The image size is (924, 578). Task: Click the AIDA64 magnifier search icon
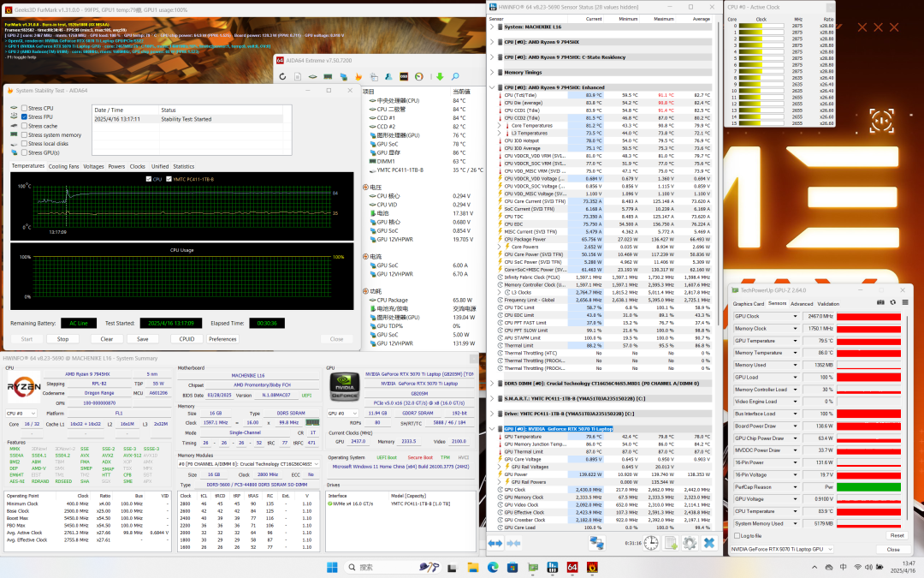click(455, 77)
